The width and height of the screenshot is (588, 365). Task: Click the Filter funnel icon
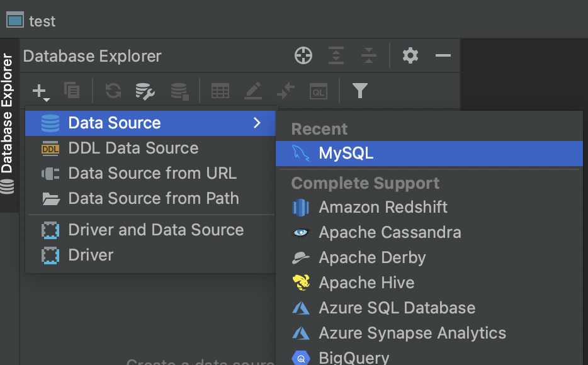point(359,91)
